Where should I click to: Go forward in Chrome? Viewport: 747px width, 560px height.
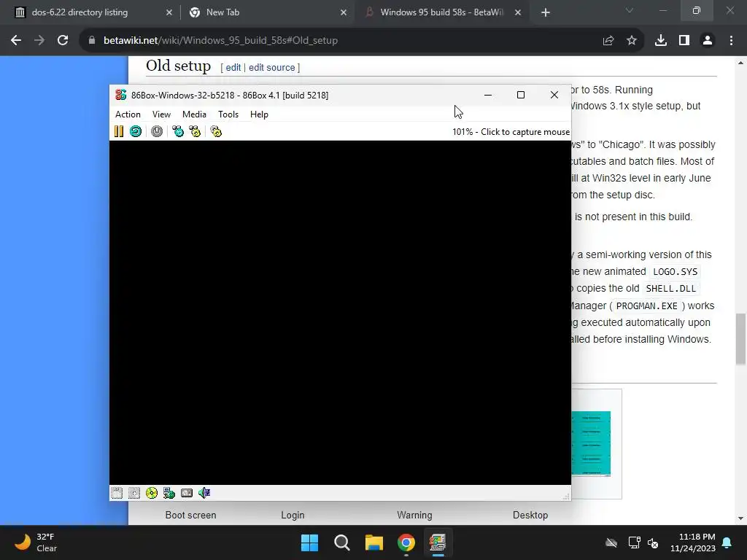click(x=39, y=41)
